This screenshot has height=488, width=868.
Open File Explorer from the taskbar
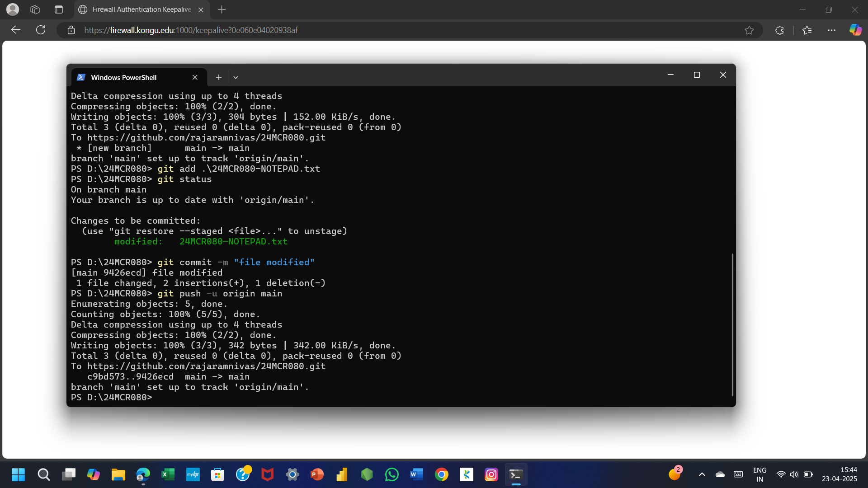(x=118, y=474)
